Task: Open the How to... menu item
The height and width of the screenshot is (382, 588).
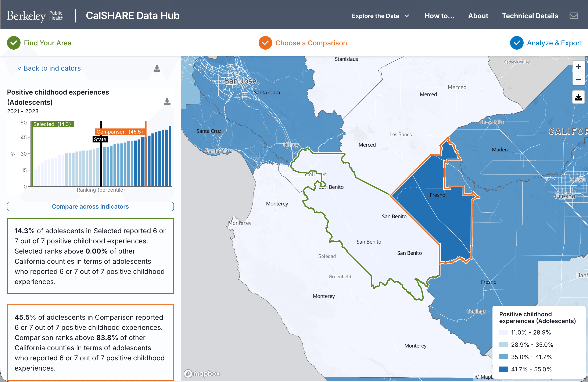Action: tap(439, 15)
